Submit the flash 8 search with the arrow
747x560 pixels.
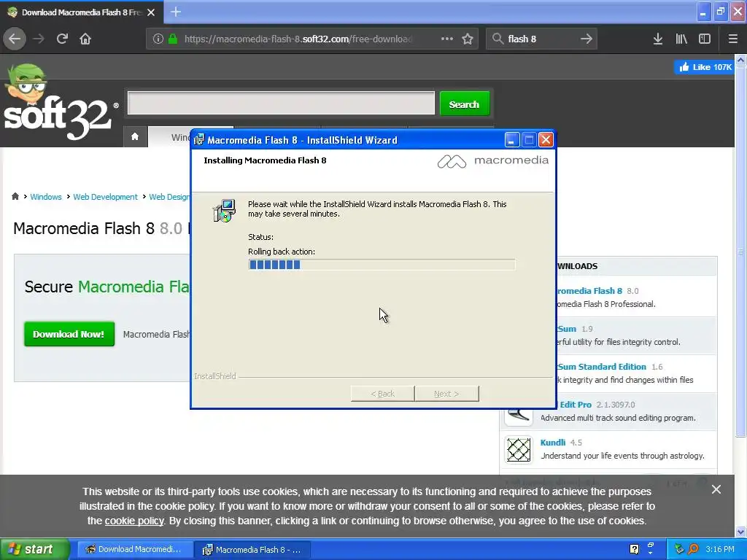point(587,39)
